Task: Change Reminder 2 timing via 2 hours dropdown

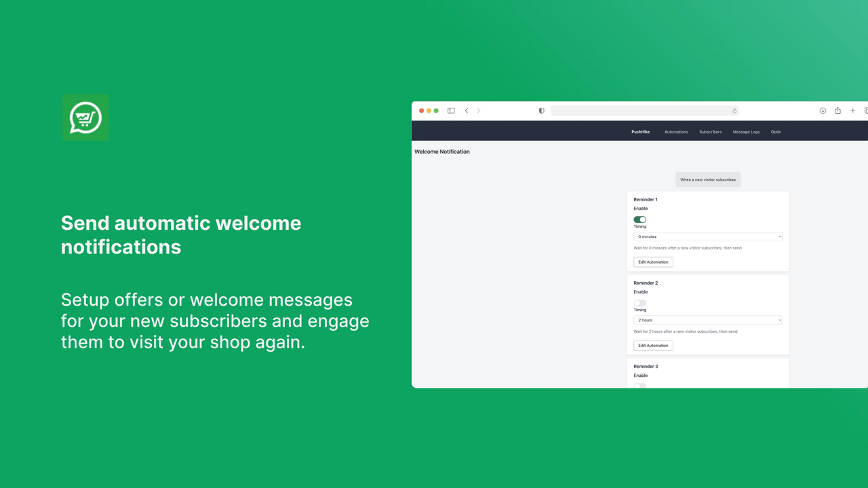Action: pyautogui.click(x=707, y=320)
